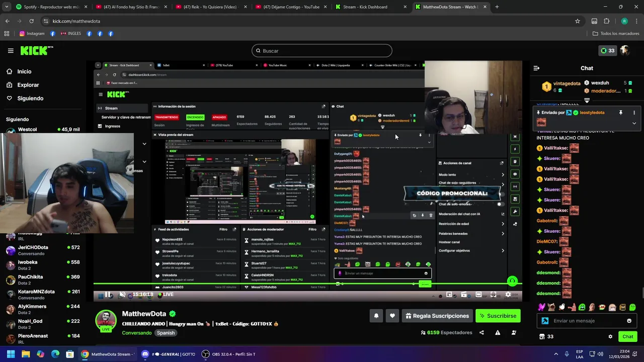
Task: Follow MatthewDota with the heart button
Action: [392, 316]
